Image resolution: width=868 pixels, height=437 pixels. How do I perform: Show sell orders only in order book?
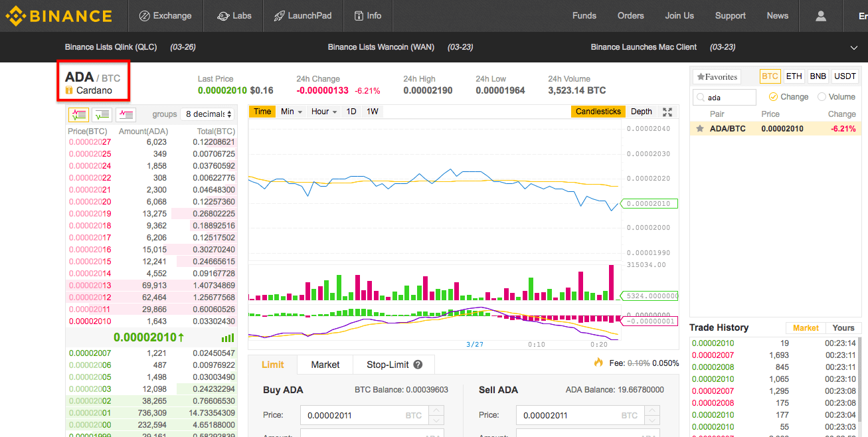pyautogui.click(x=126, y=114)
